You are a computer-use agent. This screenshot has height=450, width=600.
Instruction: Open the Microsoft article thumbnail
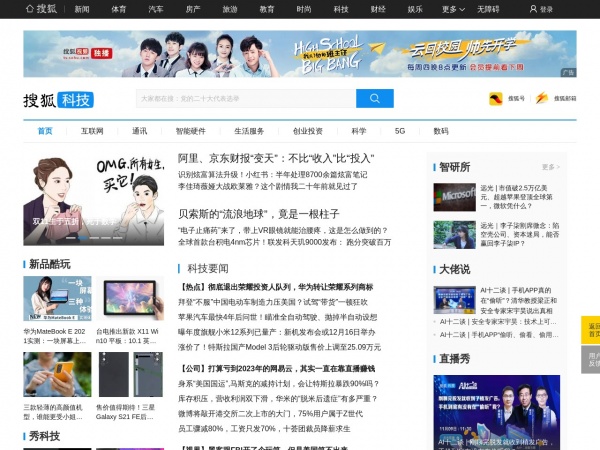coord(457,195)
